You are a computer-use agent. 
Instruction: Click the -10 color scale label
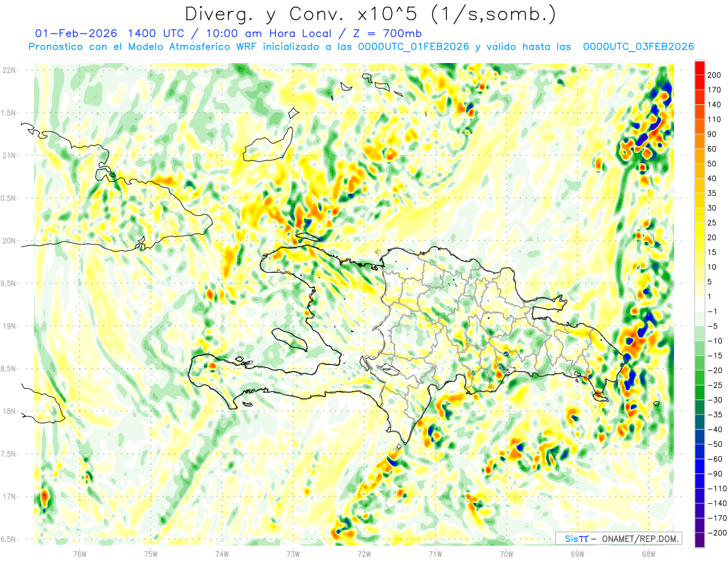click(x=715, y=341)
